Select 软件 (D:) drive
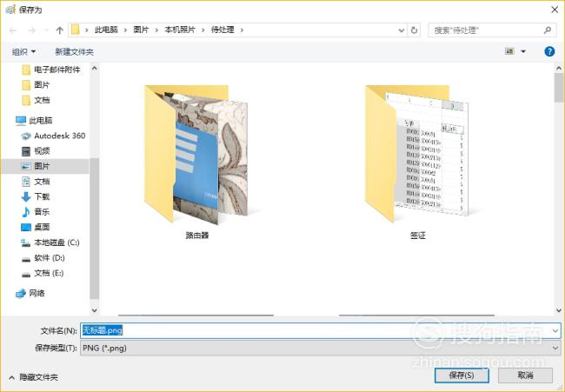Screen dimensions: 565x392 43,258
